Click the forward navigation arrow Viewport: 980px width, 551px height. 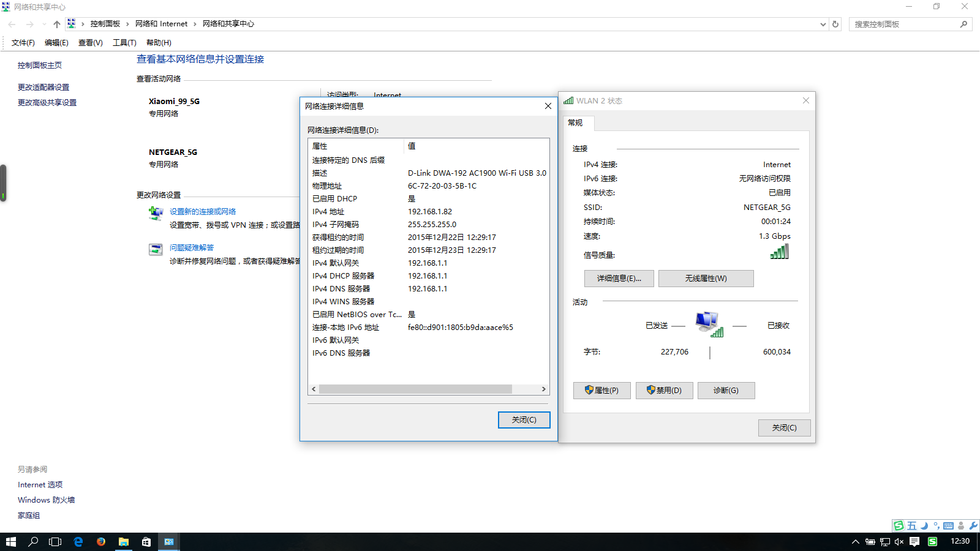[x=30, y=24]
